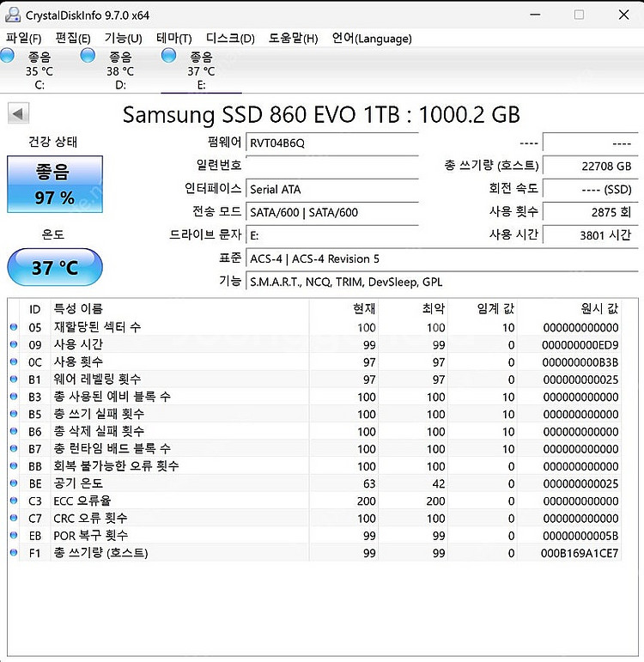
Task: Open the 테마(T) menu
Action: click(174, 39)
